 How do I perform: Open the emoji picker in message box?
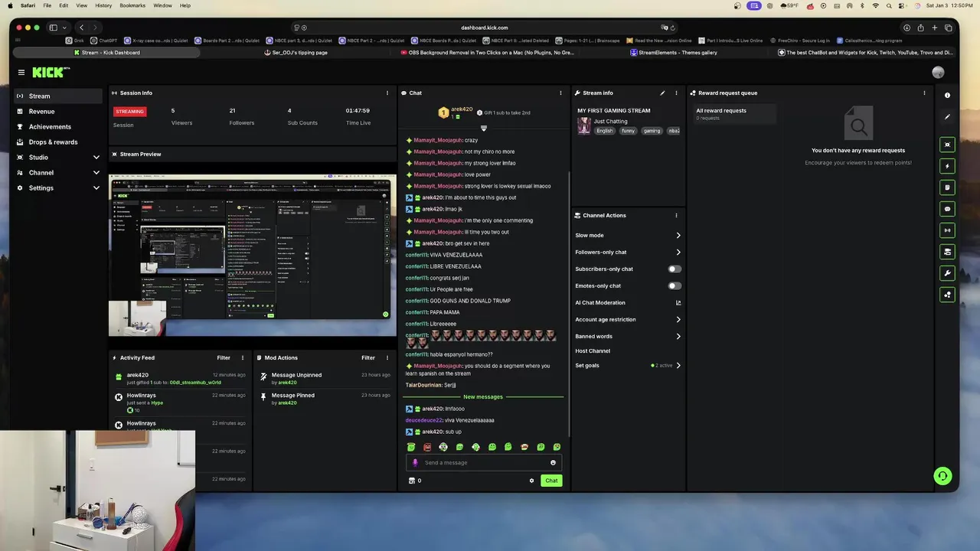click(x=553, y=463)
